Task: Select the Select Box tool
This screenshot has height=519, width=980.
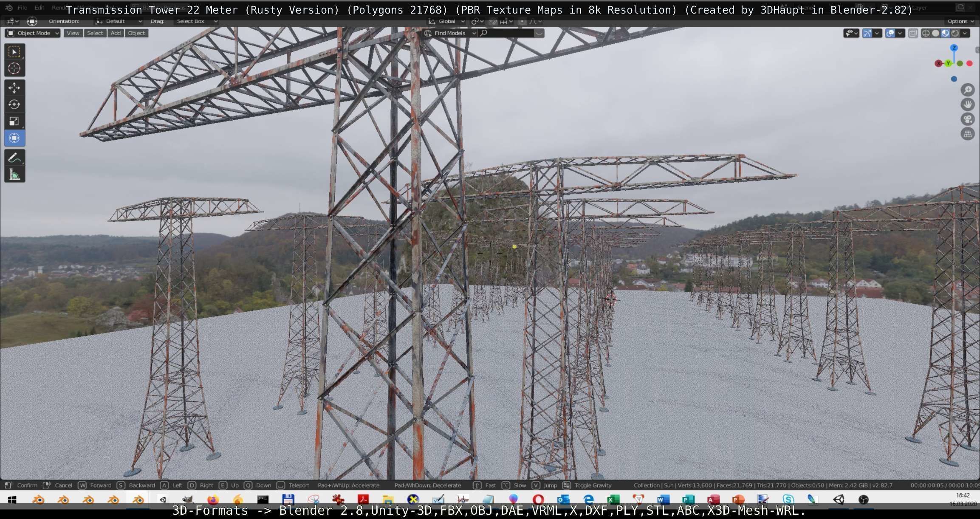Action: (14, 52)
